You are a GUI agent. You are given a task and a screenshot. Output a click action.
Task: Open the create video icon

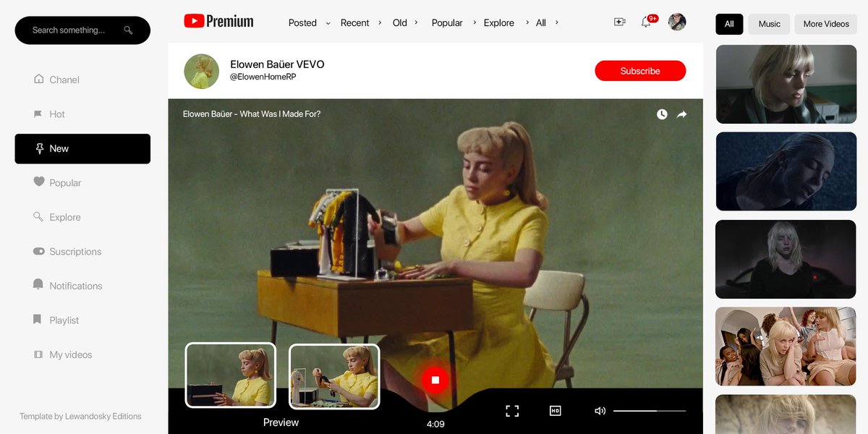(x=619, y=22)
